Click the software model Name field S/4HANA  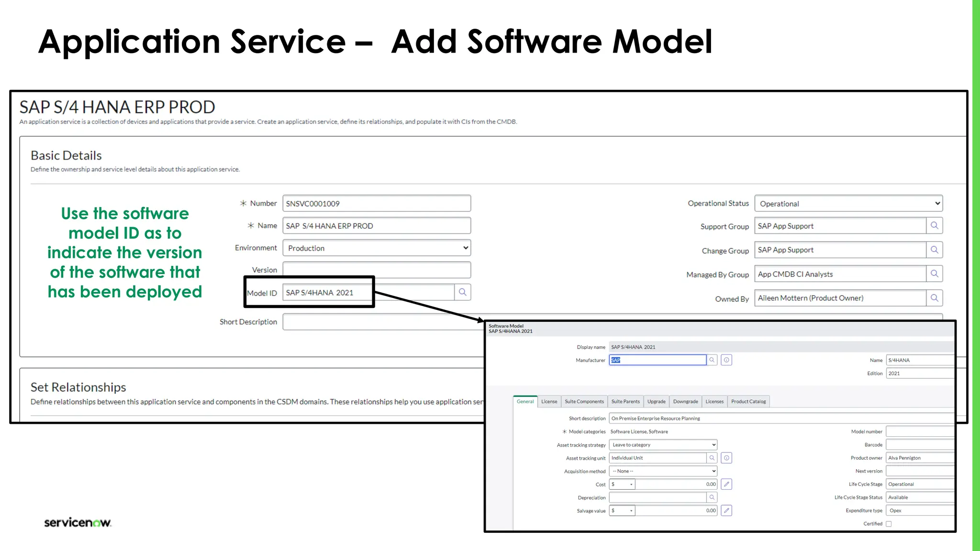(920, 360)
